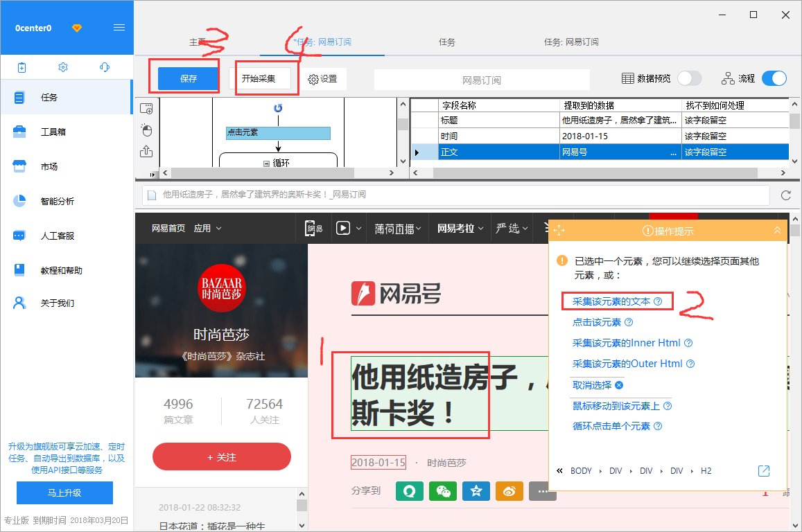Click the headset customer support icon
This screenshot has height=532, width=802.
pos(105,67)
